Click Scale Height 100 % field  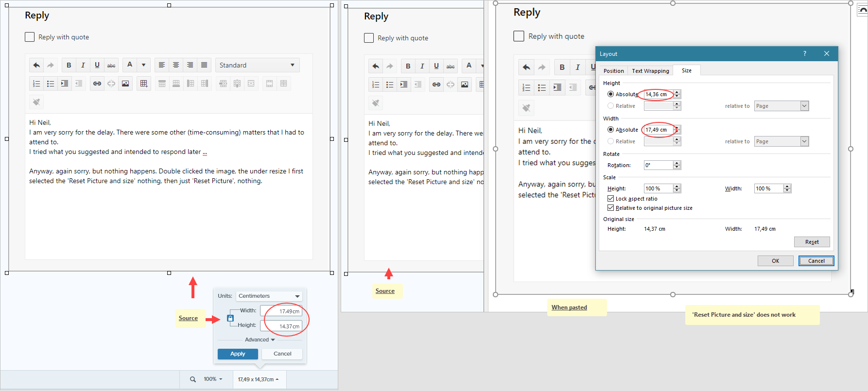659,188
